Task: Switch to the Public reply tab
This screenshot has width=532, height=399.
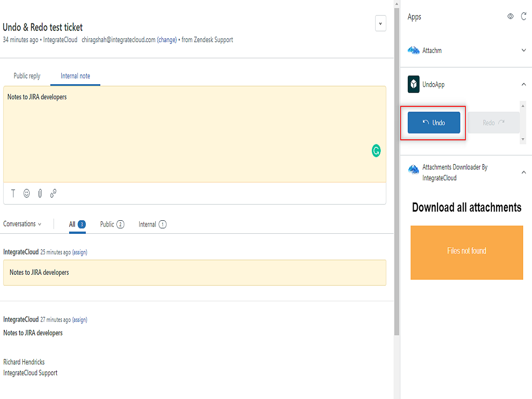Action: (x=27, y=76)
